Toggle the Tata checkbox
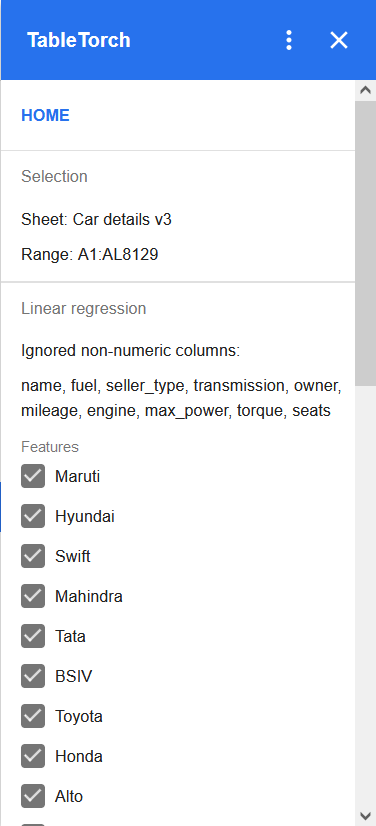This screenshot has width=376, height=826. (x=33, y=636)
